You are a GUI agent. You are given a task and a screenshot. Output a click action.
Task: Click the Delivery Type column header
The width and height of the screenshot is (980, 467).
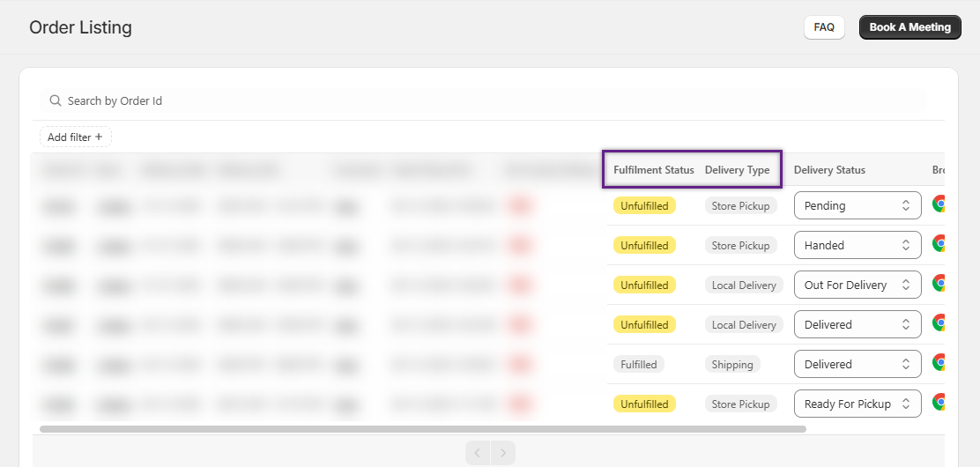(x=737, y=170)
